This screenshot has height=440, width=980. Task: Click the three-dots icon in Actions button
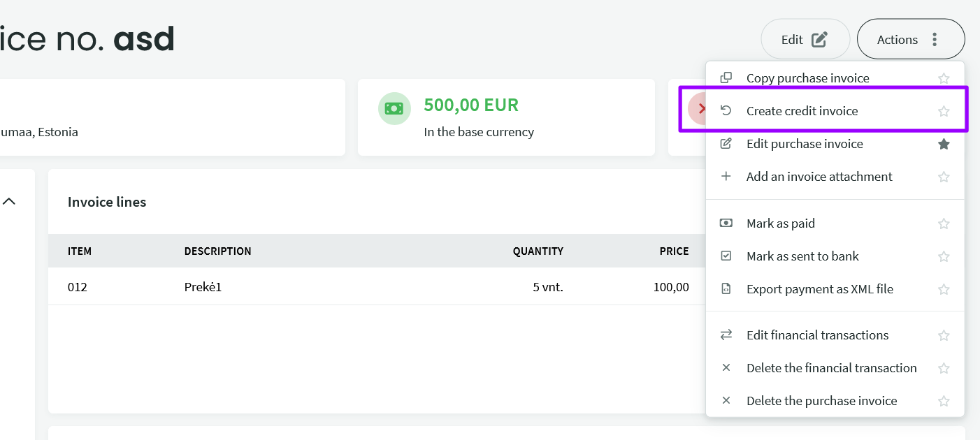[935, 40]
